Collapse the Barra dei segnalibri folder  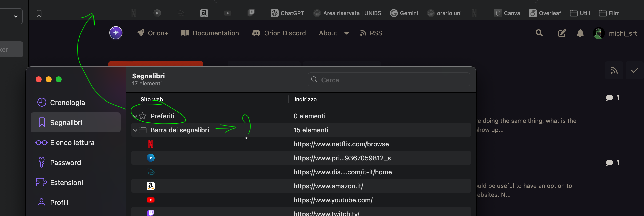(x=135, y=130)
